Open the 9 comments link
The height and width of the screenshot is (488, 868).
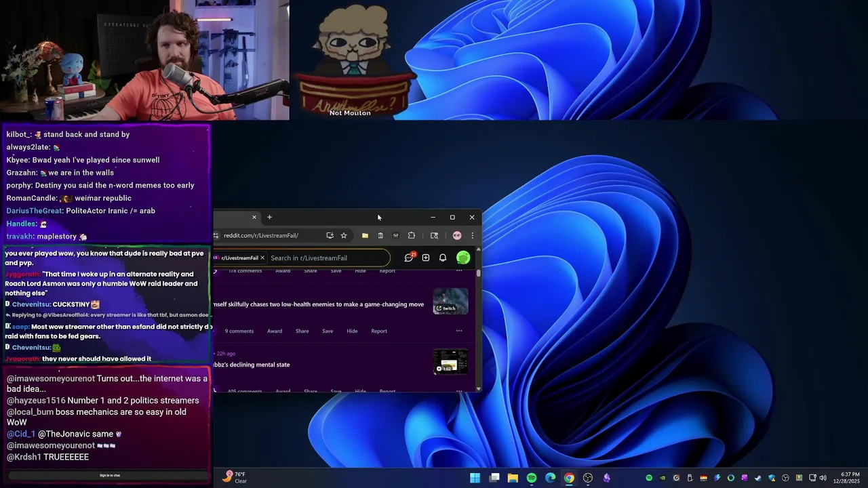point(239,331)
